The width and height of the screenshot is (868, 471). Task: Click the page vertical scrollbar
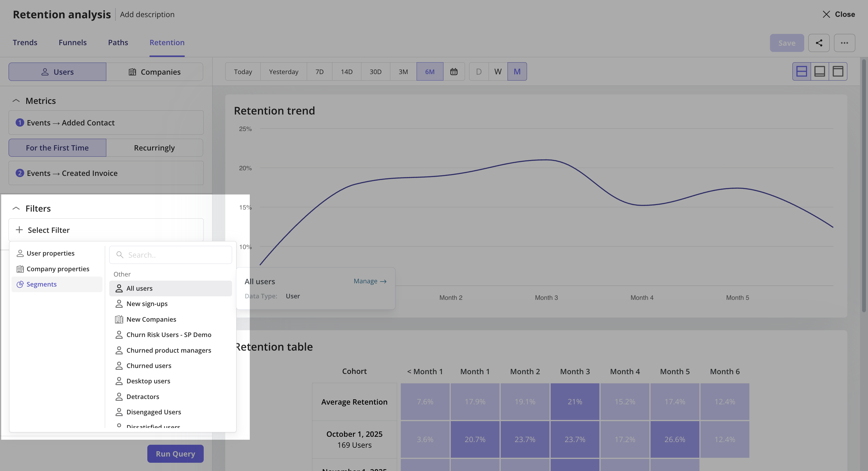click(864, 185)
